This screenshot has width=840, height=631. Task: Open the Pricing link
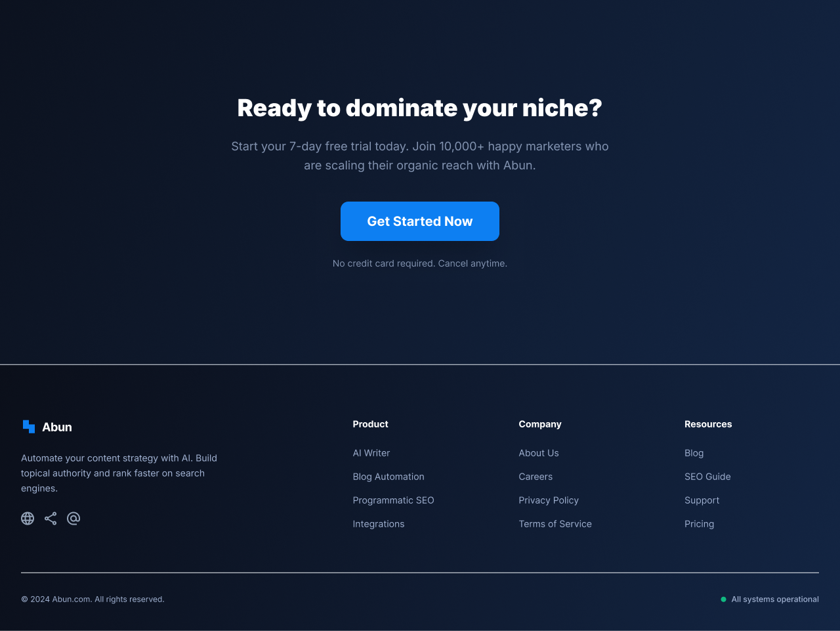[x=700, y=524]
